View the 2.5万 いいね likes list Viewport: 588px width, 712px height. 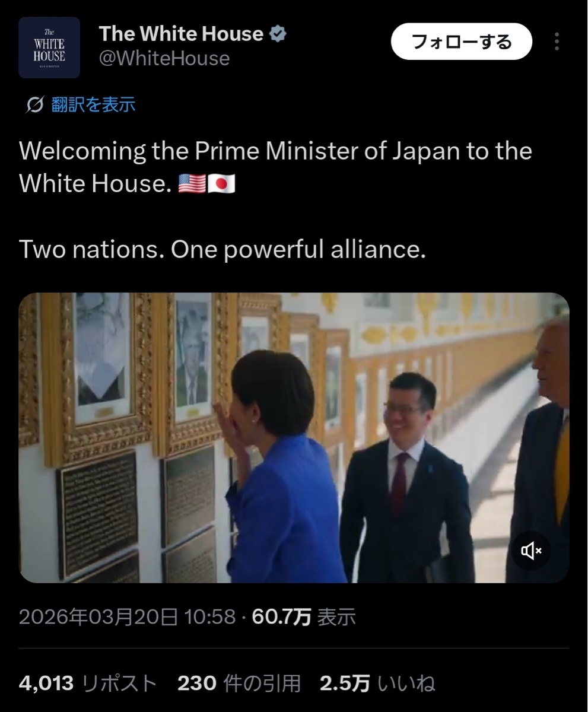click(377, 684)
